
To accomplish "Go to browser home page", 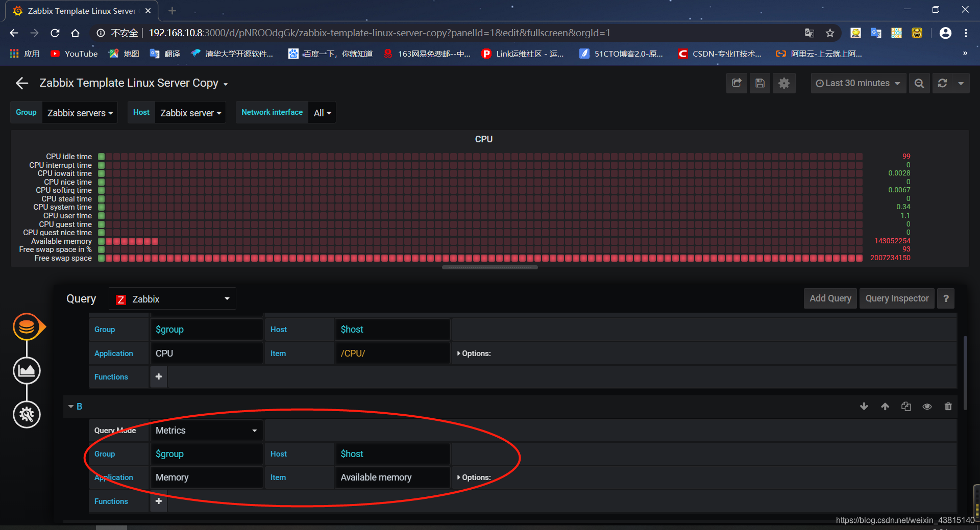I will click(x=75, y=33).
